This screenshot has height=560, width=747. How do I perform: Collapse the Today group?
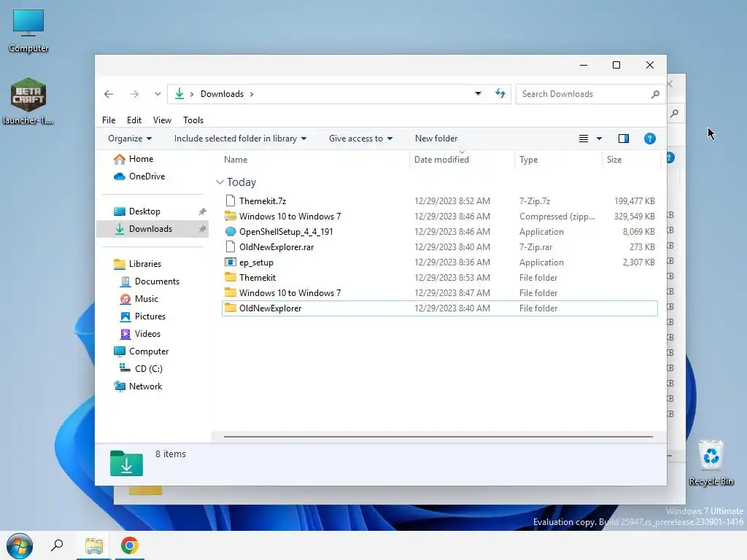220,182
